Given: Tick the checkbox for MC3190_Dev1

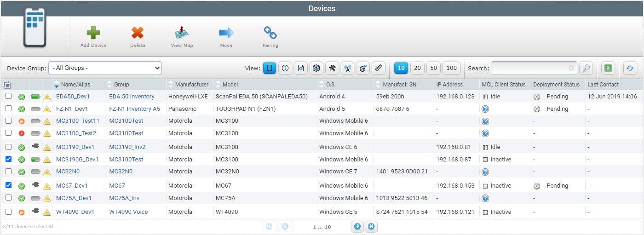Looking at the screenshot, I should tap(8, 147).
